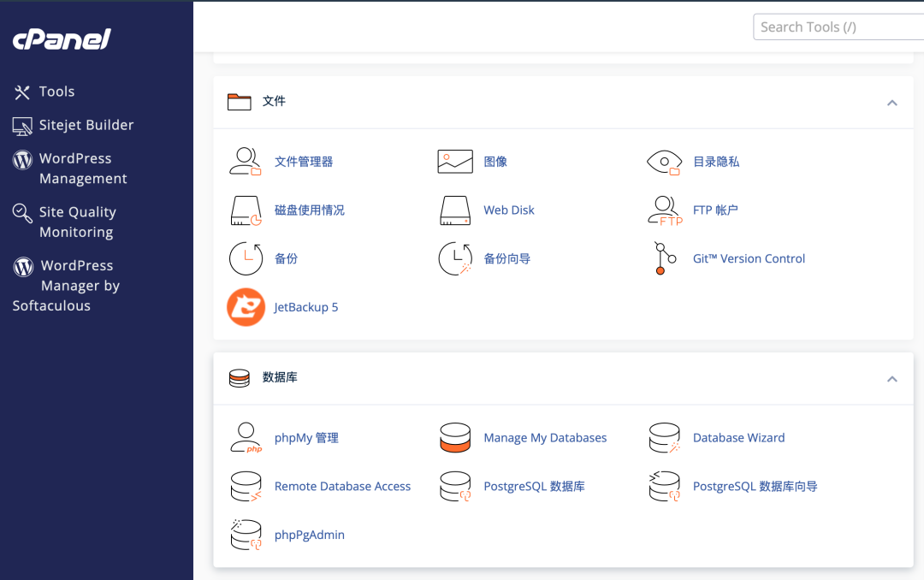The image size is (924, 580).
Task: Open the Remote Database Access link
Action: click(342, 486)
